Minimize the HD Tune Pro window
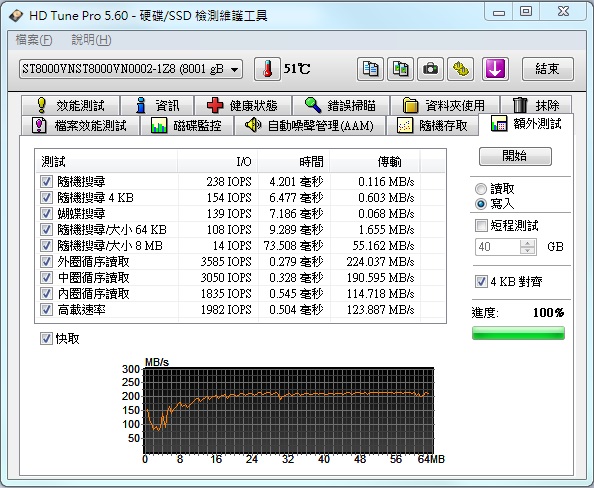This screenshot has height=488, width=594. point(499,12)
